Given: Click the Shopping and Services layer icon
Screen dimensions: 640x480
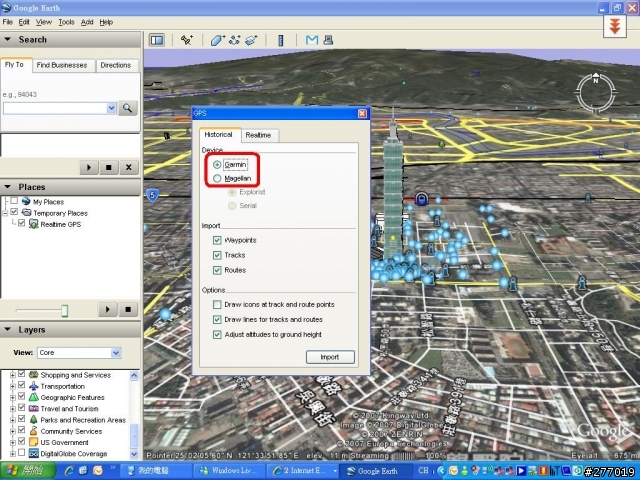Looking at the screenshot, I should 33,375.
